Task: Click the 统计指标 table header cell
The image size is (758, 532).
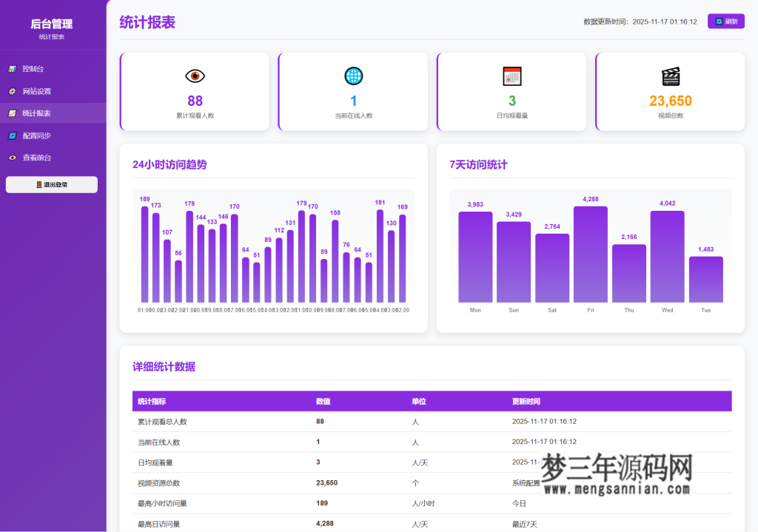Action: click(x=156, y=401)
